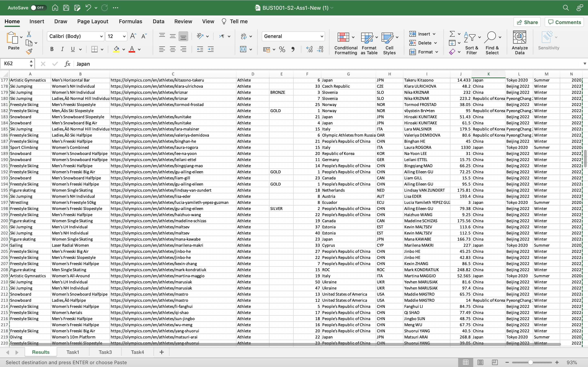Open the font size dropdown showing 12
The width and height of the screenshot is (588, 367).
[116, 36]
